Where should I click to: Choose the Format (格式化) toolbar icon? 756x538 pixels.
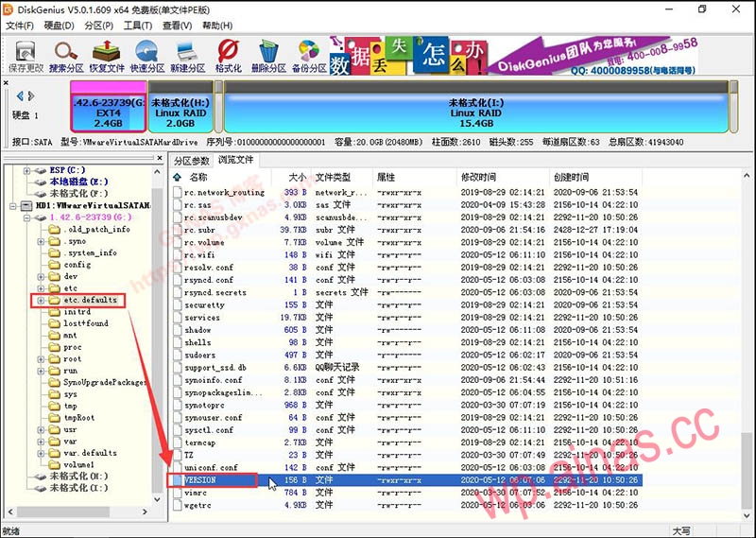228,57
